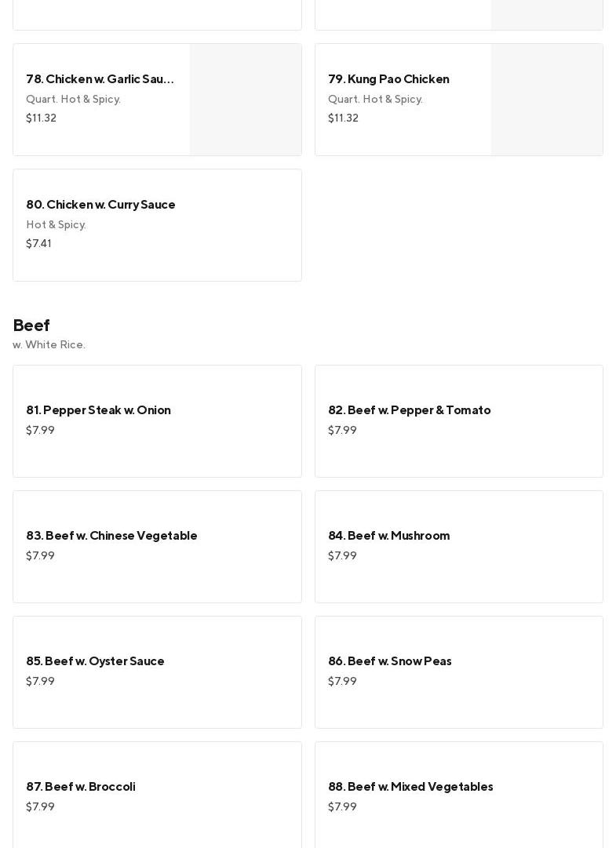Select the 79. Kung Pao Chicken title
Screen dimensions: 616x848
[388, 79]
